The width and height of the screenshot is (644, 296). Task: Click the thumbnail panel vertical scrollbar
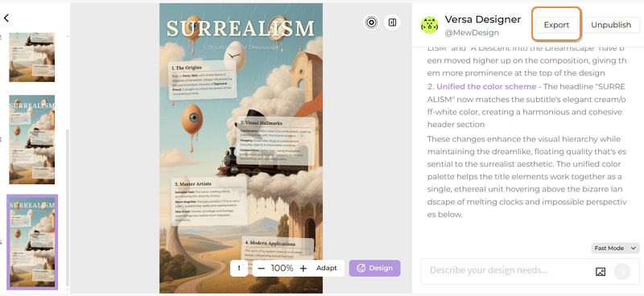click(x=68, y=208)
